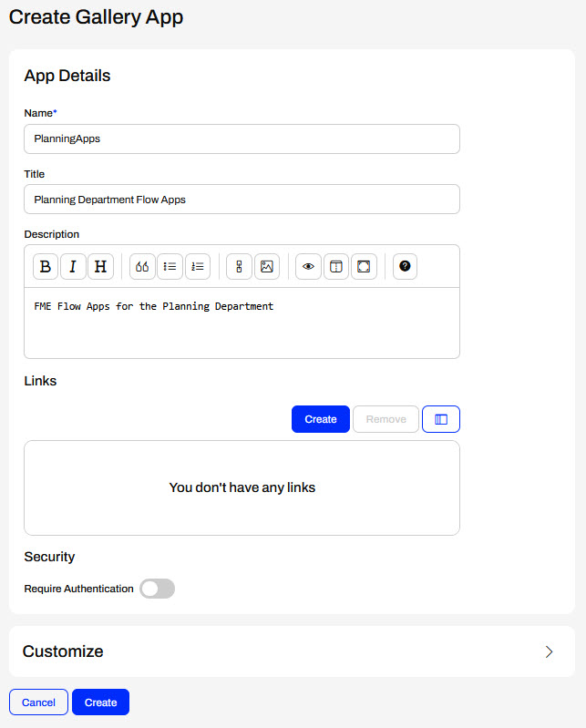The image size is (586, 728).
Task: Submit the form with bottom Create button
Action: pyautogui.click(x=101, y=702)
